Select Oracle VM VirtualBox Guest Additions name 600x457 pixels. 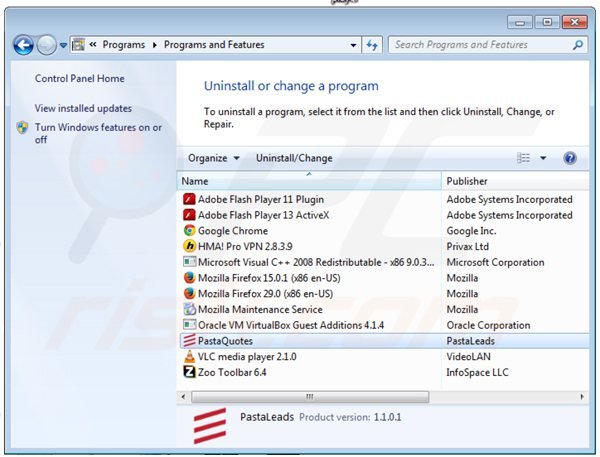(291, 325)
